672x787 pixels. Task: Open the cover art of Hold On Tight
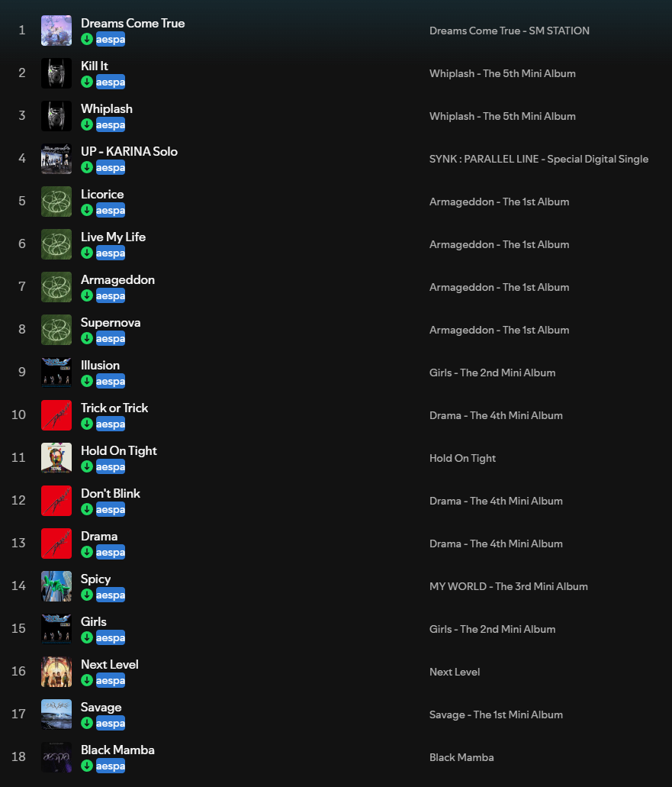click(x=56, y=458)
